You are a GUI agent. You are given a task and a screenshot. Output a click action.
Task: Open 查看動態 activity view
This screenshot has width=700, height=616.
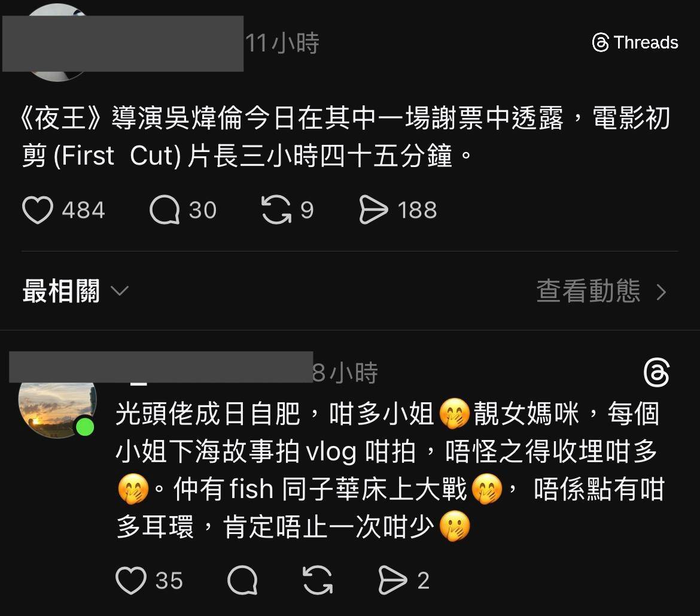(601, 292)
